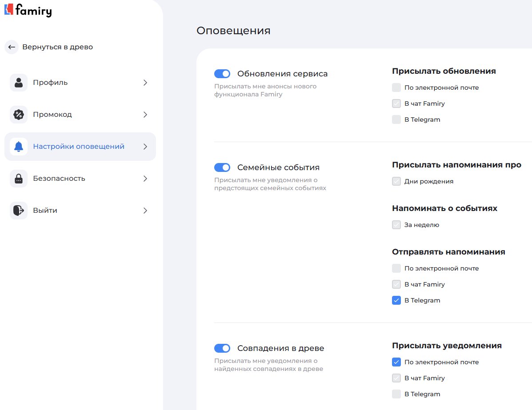
Task: Click the bell icon for notifications settings
Action: pos(19,147)
